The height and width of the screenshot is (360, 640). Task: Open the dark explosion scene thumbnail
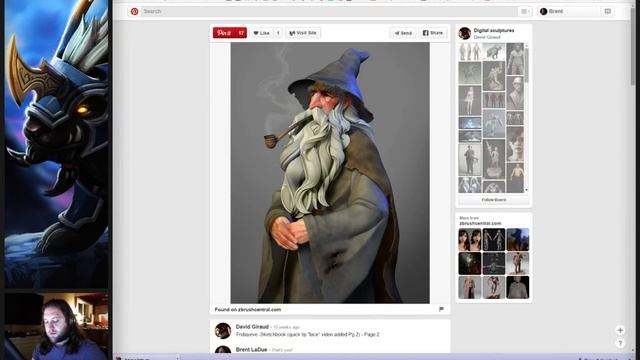pos(470,263)
